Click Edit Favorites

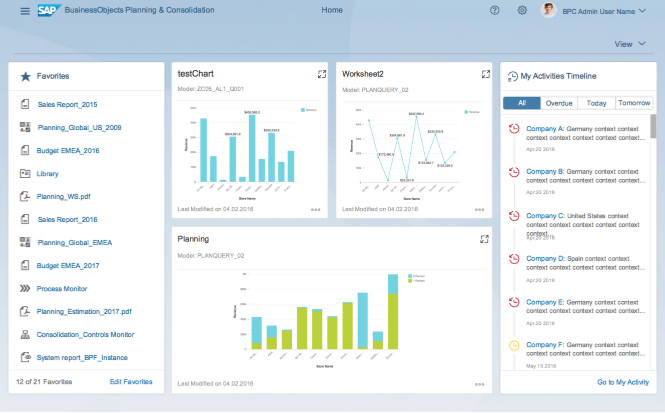coord(131,382)
